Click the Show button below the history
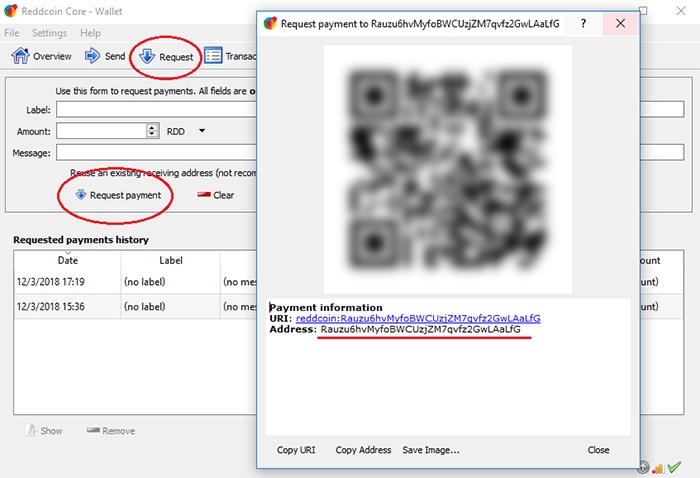Viewport: 700px width, 478px height. [x=44, y=431]
